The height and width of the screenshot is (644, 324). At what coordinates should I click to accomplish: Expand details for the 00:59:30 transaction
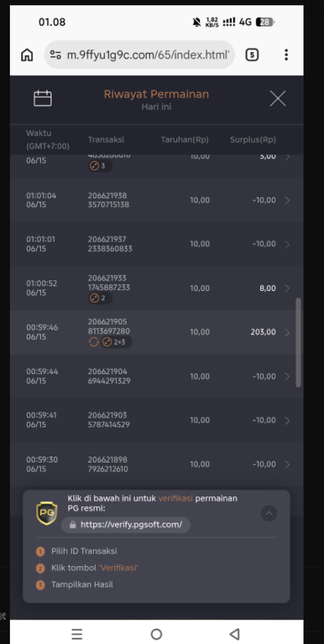pyautogui.click(x=287, y=465)
